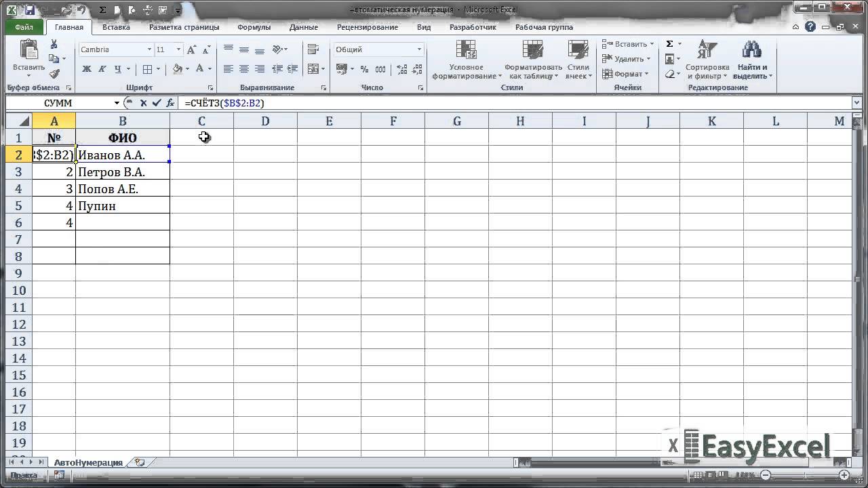Click the AutoSum sigma in Редактирование group

point(669,44)
